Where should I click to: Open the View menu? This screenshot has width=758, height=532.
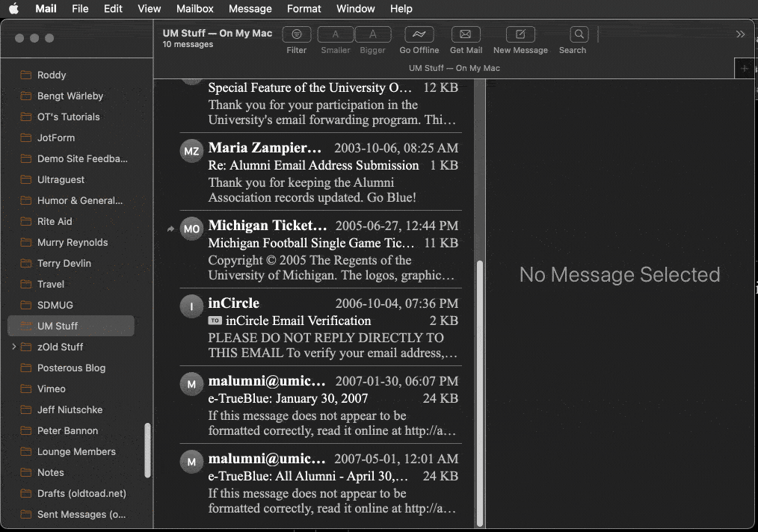(x=149, y=9)
